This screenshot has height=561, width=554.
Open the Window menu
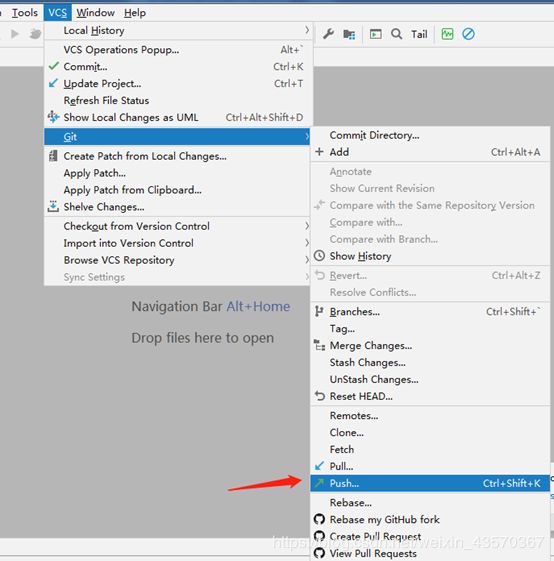tap(95, 13)
